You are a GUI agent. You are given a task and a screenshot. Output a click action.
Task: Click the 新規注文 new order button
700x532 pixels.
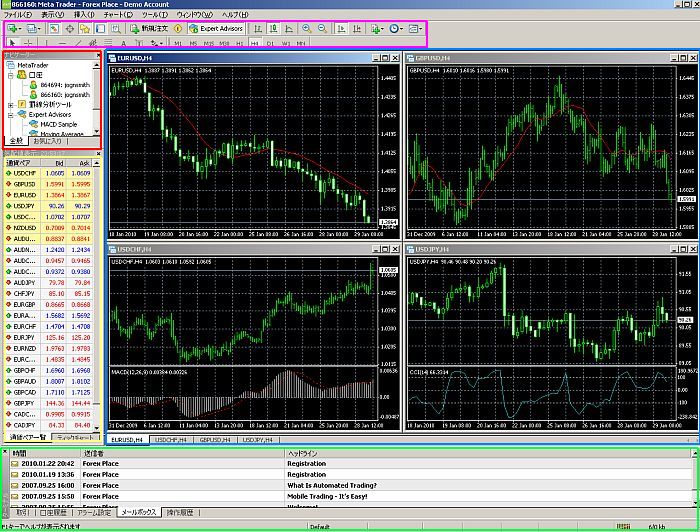(149, 29)
